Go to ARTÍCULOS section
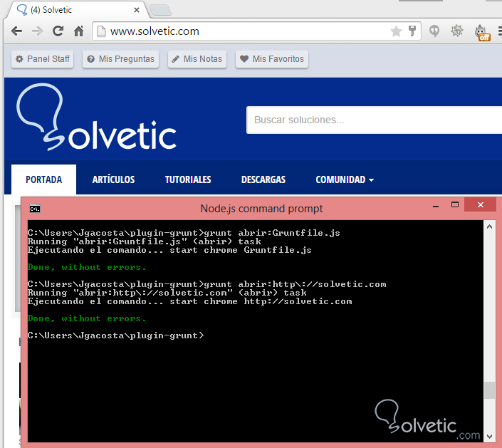502x448 pixels. point(113,179)
